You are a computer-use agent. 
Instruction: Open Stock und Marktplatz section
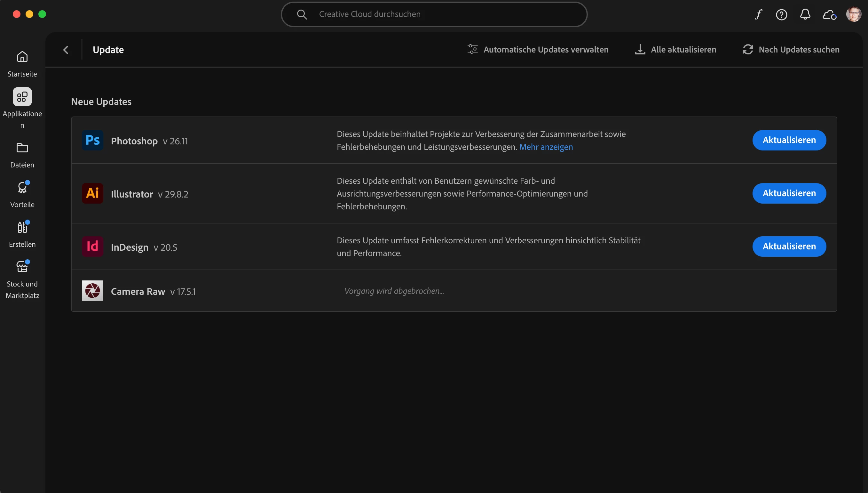click(22, 267)
